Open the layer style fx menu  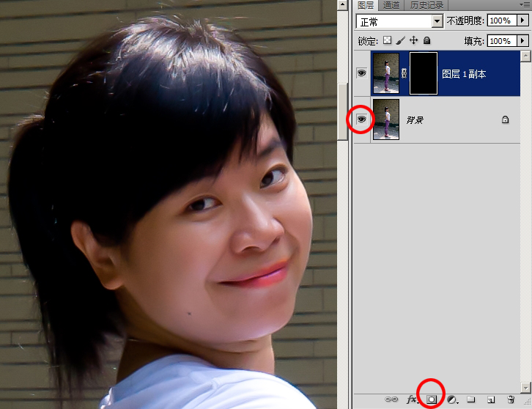click(412, 399)
